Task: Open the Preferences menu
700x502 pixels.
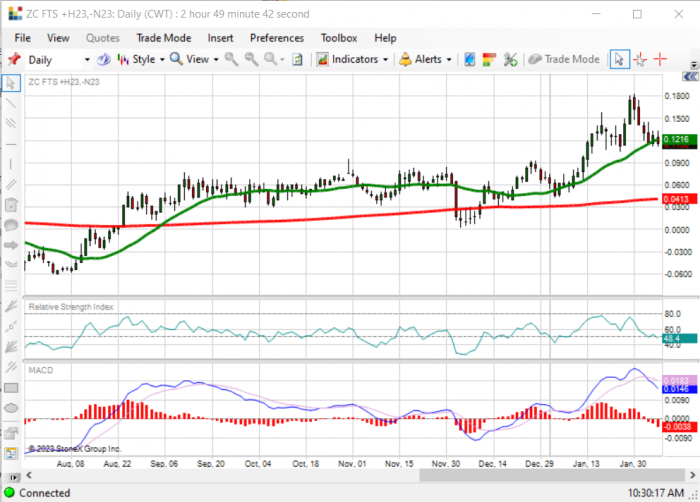Action: tap(277, 38)
